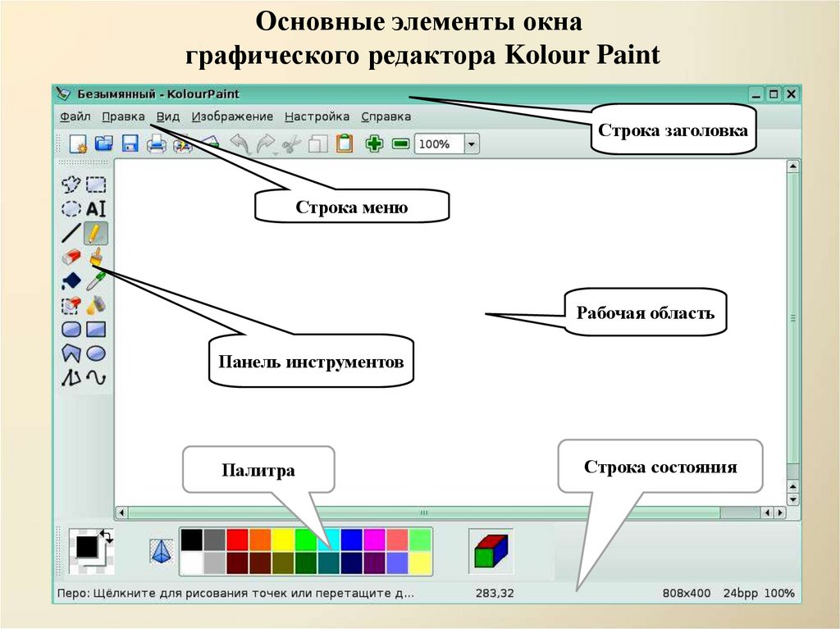Click the Cut scissors icon
This screenshot has width=840, height=629.
coord(291,144)
